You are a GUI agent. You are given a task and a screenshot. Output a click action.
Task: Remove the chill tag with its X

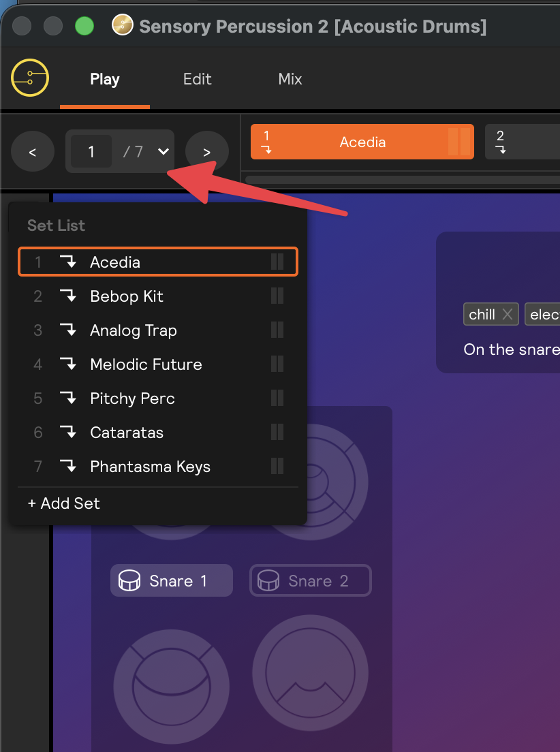(x=507, y=314)
